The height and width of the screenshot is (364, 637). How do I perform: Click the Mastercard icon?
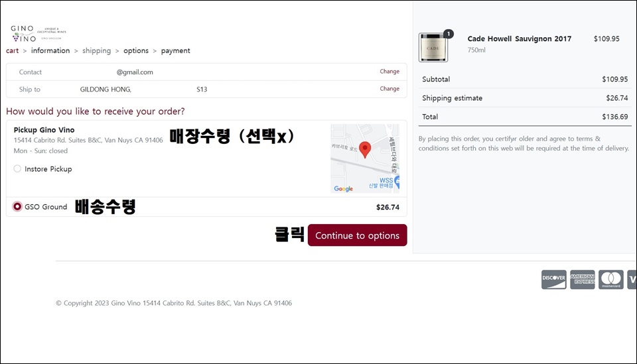pos(610,280)
